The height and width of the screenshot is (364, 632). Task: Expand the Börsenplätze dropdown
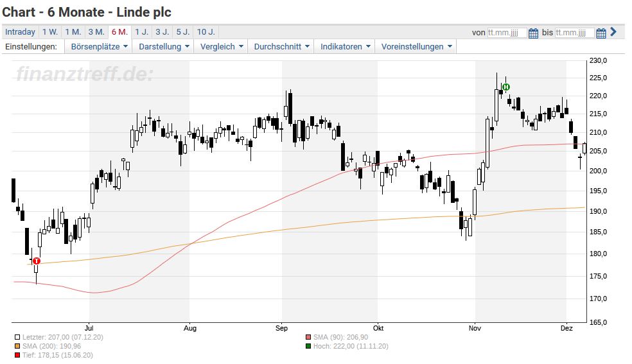(x=99, y=47)
